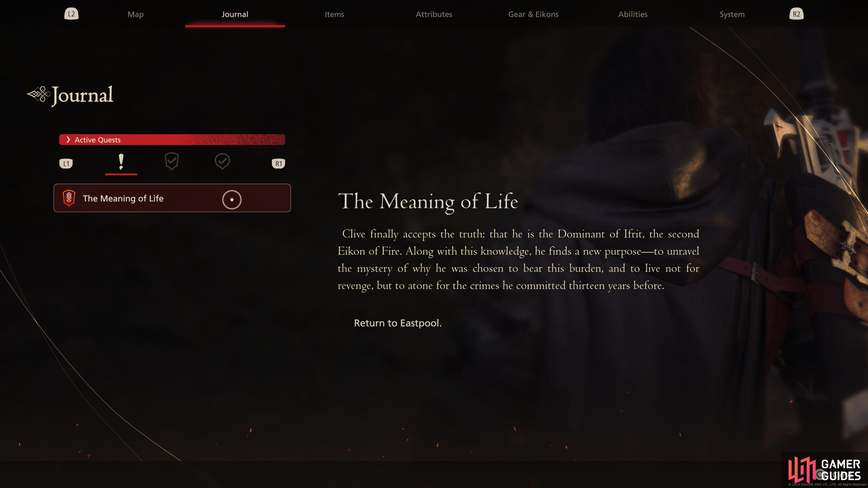Click the Journal ornament knot icon
The image size is (868, 488).
(x=39, y=94)
